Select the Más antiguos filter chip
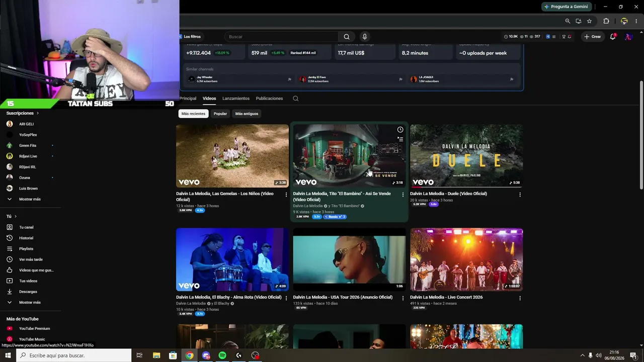Viewport: 644px width, 362px height. (x=247, y=114)
